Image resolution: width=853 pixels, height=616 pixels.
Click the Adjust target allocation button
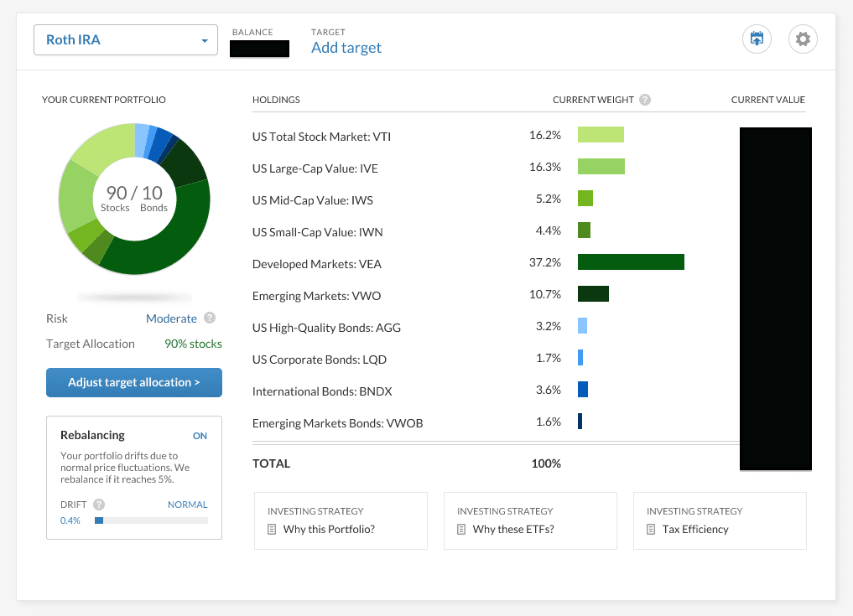click(134, 382)
